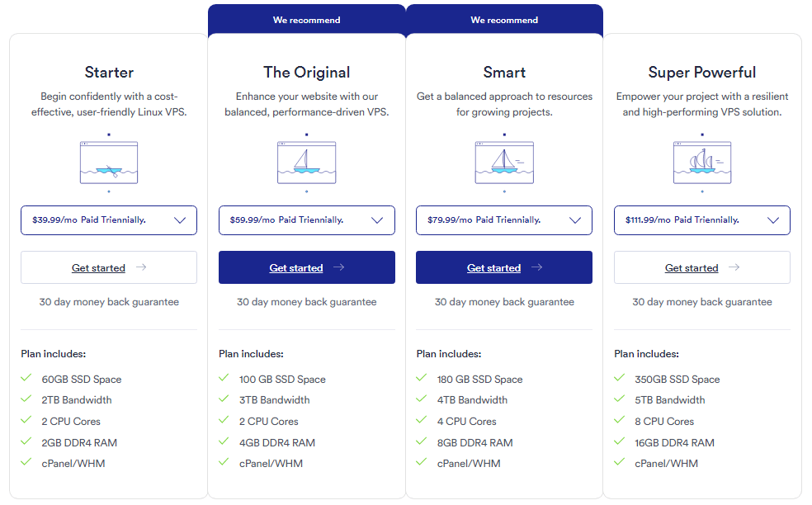Viewport: 812px width, 505px height.
Task: Click the Super Powerful plan ship illustration
Action: pos(702,163)
